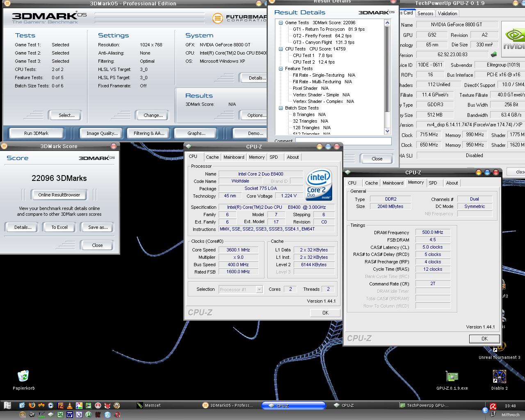Collapse the Feature Tests tree node
Screen dimensions: 525x420
[x=281, y=68]
